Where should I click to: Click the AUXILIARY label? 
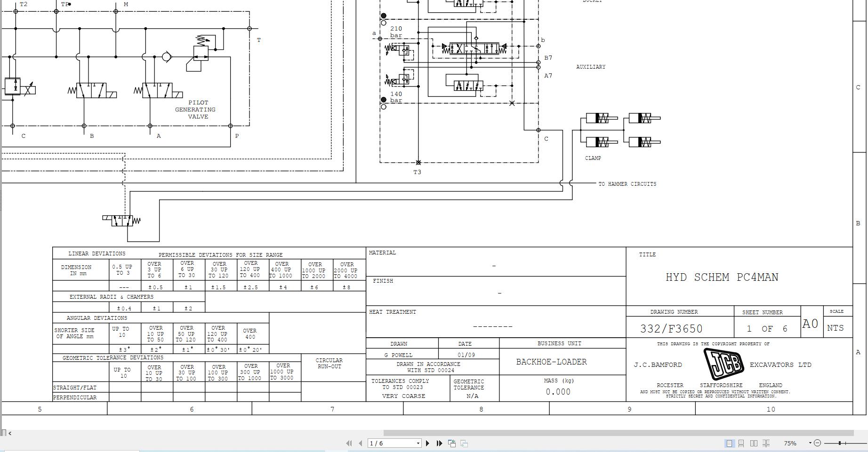[591, 67]
